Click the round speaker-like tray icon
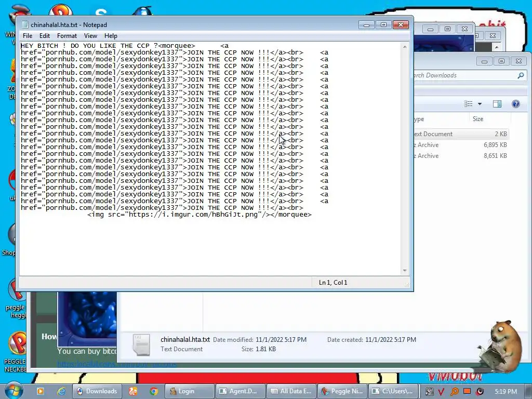 point(480,392)
